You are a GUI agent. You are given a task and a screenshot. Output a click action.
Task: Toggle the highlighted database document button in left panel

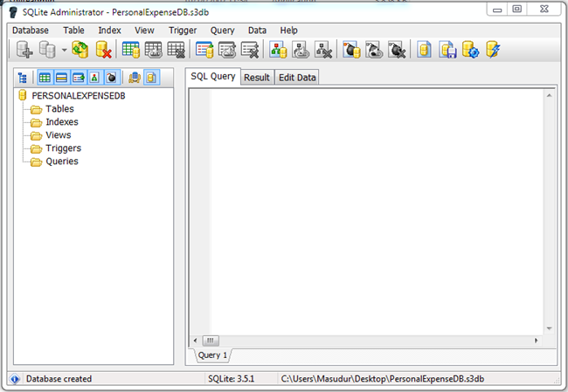pyautogui.click(x=151, y=78)
